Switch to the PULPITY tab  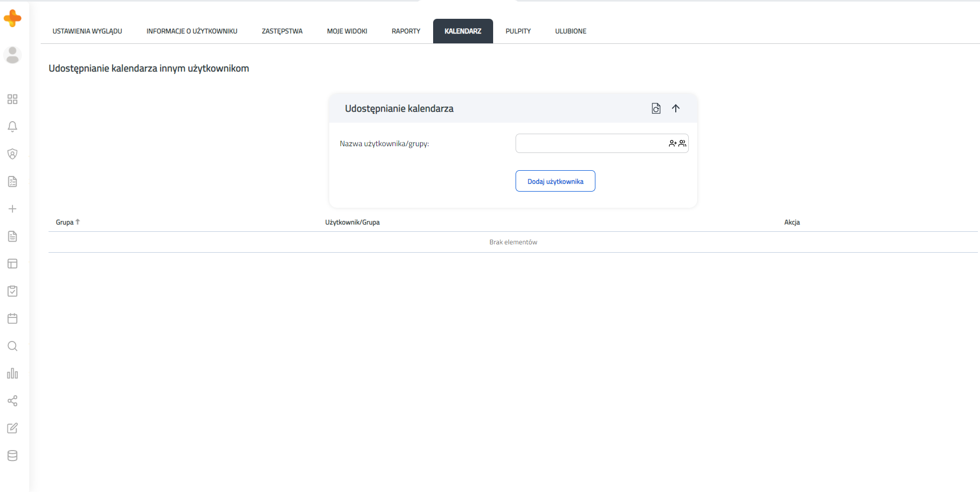pos(518,31)
